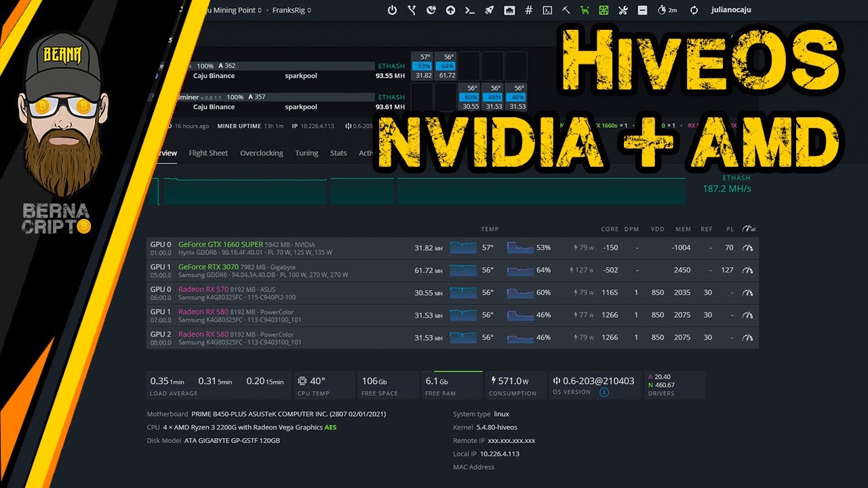Click the Radeon RX 570 name

(203, 289)
